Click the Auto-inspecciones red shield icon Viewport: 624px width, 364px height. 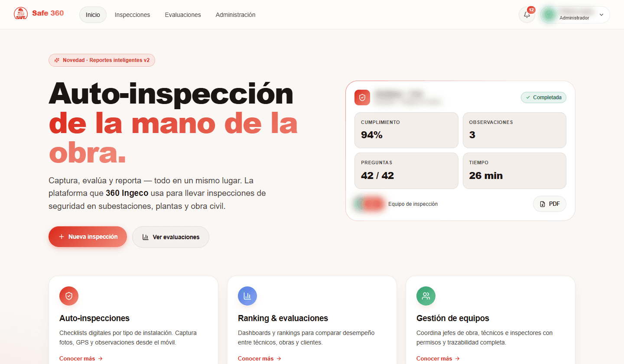coord(69,296)
